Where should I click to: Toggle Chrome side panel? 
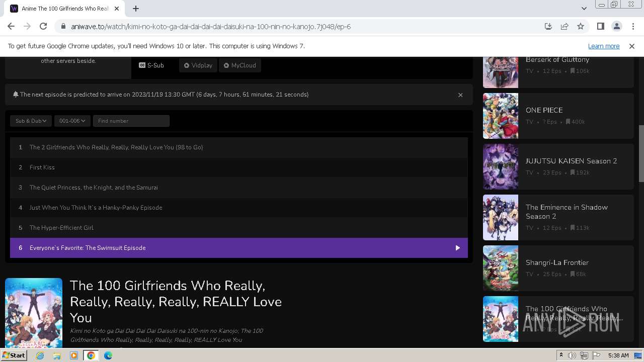click(x=600, y=26)
